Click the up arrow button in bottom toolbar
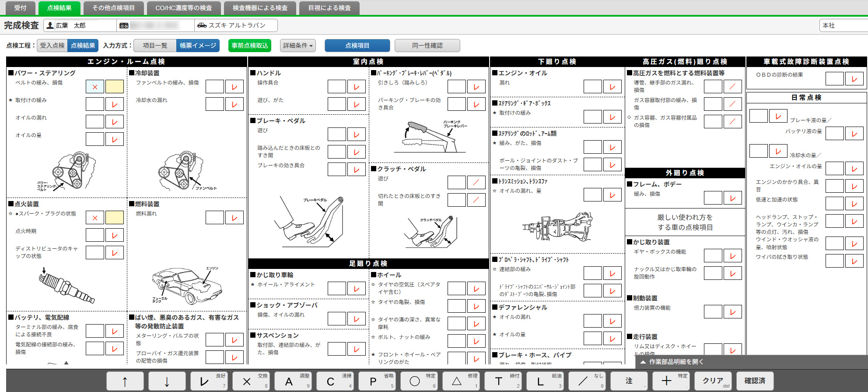 (125, 381)
